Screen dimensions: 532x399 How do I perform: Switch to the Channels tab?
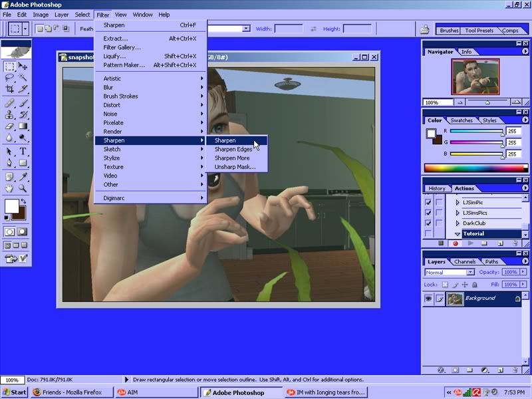click(465, 261)
